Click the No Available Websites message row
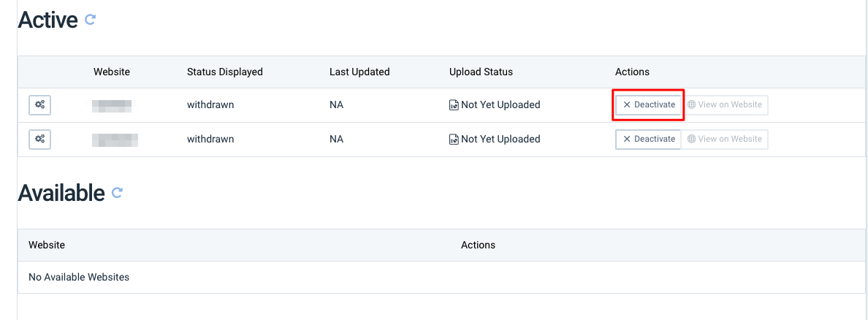The image size is (868, 320). pyautogui.click(x=79, y=277)
